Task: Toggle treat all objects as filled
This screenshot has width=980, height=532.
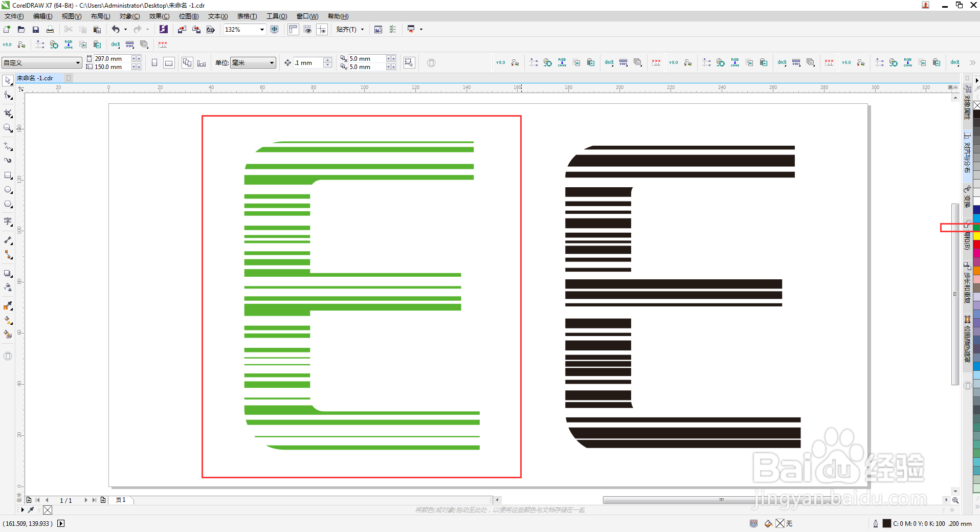Action: (x=409, y=62)
